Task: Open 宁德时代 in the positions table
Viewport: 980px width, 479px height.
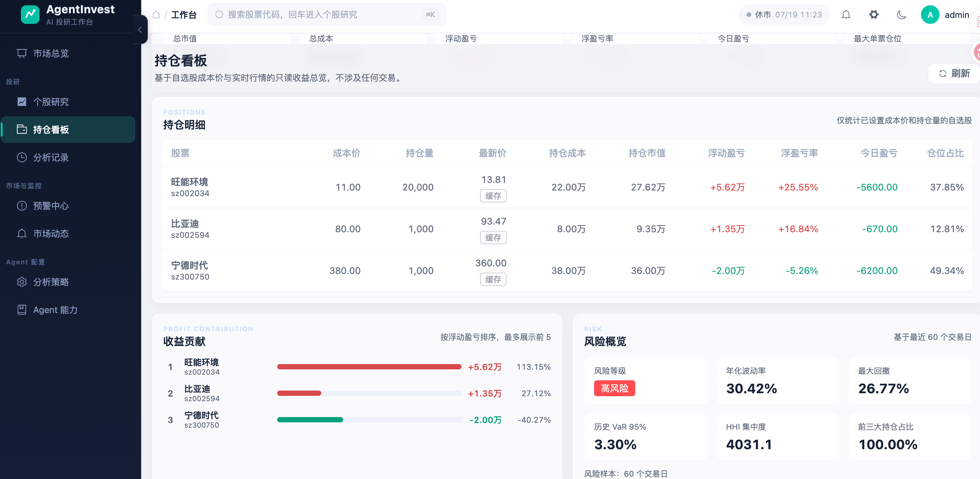Action: [x=189, y=266]
